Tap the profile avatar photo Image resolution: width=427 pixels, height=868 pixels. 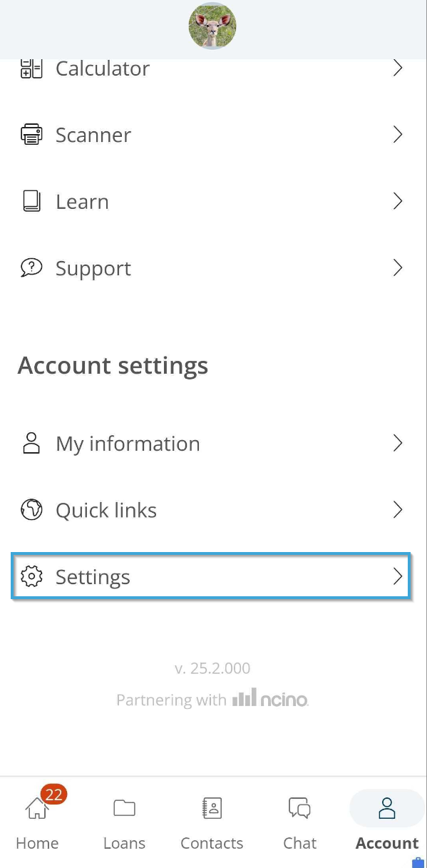coord(212,26)
